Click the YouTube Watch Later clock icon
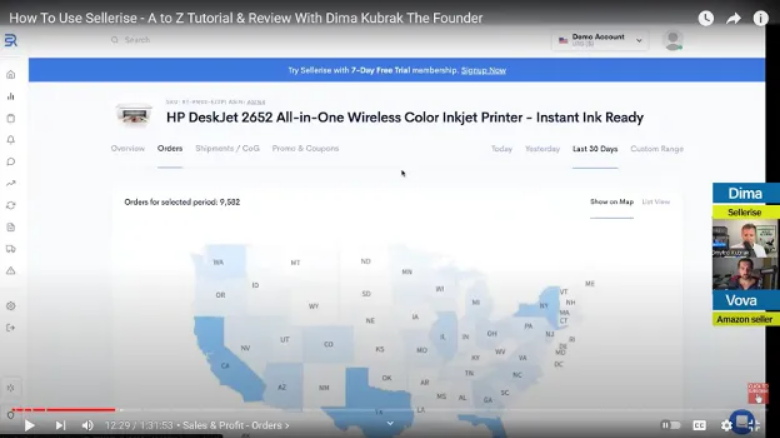 pos(706,18)
